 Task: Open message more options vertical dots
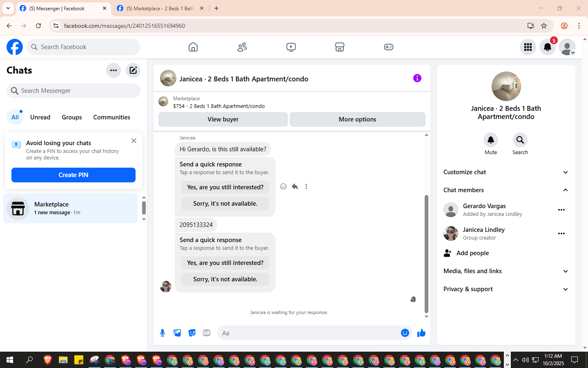pyautogui.click(x=306, y=186)
